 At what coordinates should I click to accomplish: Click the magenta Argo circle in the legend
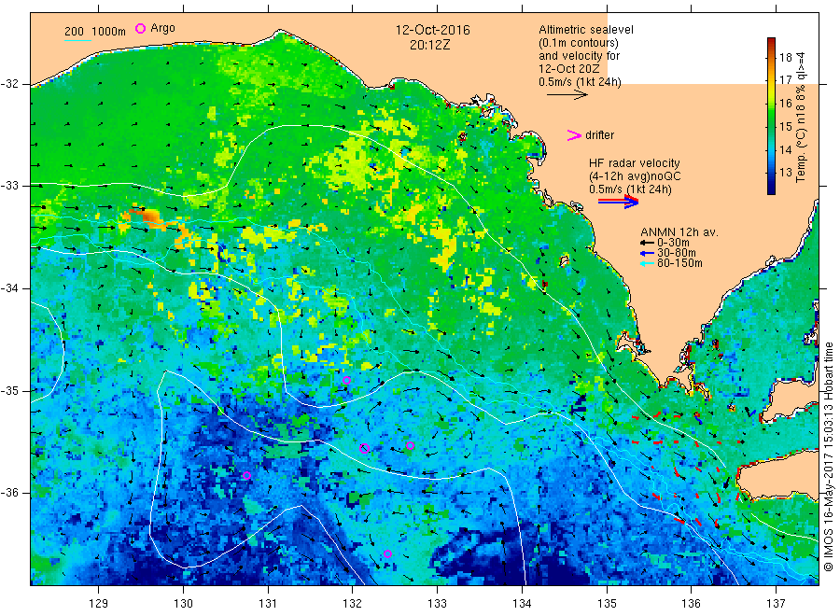pyautogui.click(x=140, y=28)
